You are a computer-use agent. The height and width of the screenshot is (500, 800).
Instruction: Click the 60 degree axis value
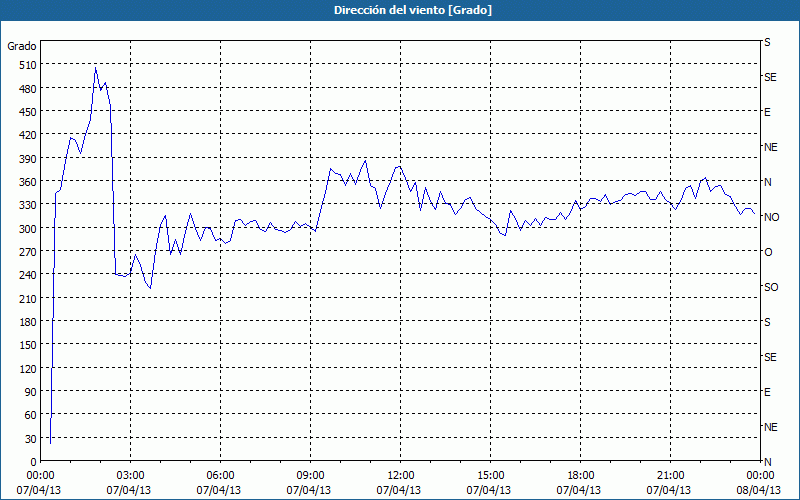click(x=31, y=415)
